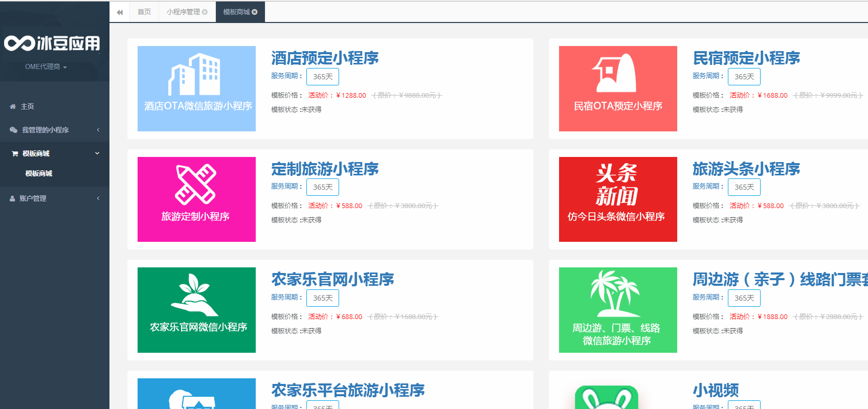Select 365天 period for 旅游头条小程序
The width and height of the screenshot is (868, 409).
pyautogui.click(x=744, y=187)
